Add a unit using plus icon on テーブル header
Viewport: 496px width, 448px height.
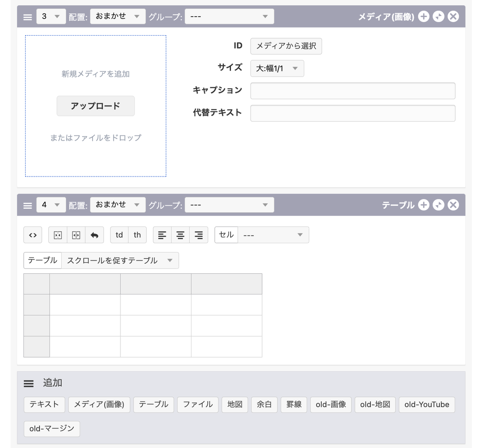pos(424,205)
